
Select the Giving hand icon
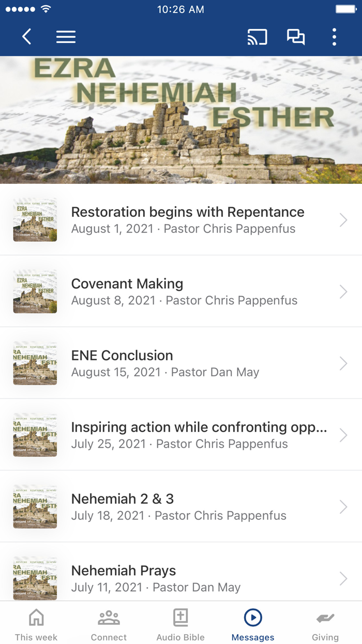pos(325,617)
